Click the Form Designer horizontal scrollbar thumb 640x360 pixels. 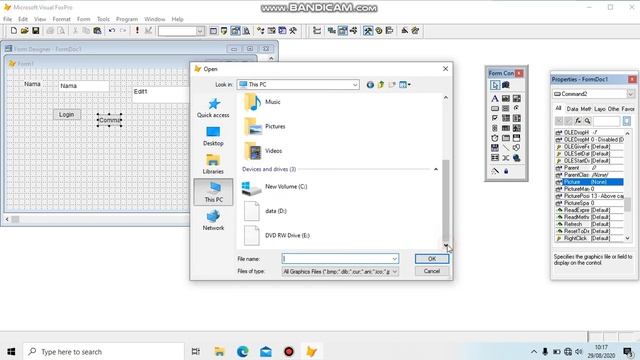pos(15,220)
